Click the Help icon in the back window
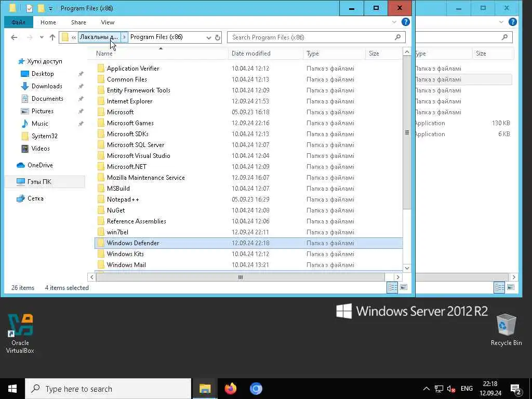 (513, 22)
